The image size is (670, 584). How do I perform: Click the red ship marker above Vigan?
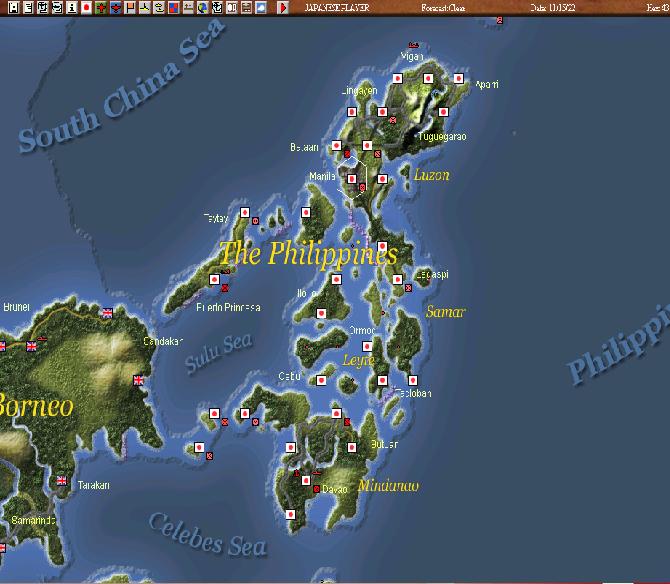pyautogui.click(x=413, y=45)
